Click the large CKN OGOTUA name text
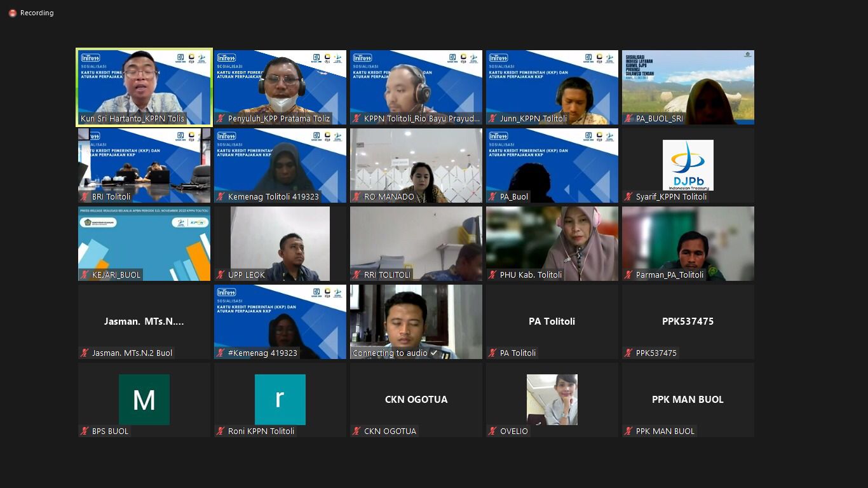Viewport: 868px width, 488px height. click(x=416, y=400)
